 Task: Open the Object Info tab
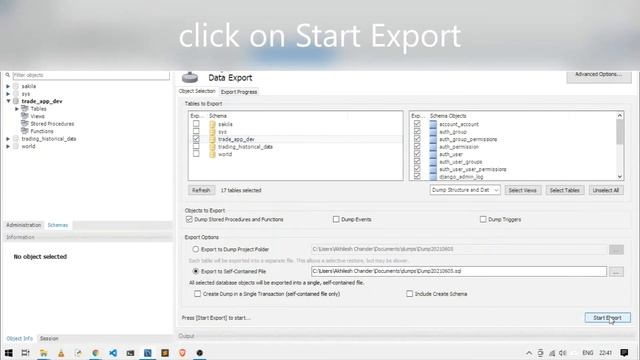coord(20,338)
